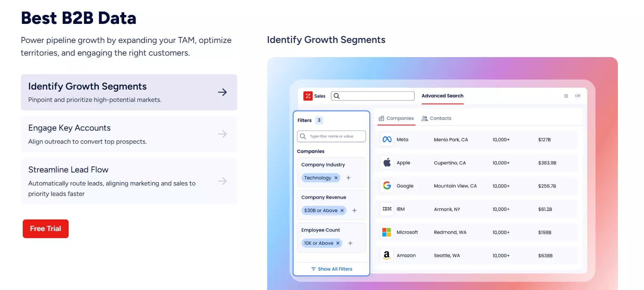This screenshot has width=644, height=290.
Task: Remove the $30B or Above filter
Action: [x=342, y=211]
